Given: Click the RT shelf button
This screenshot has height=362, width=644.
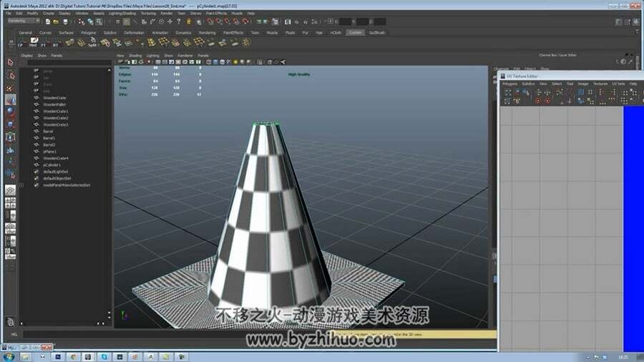Looking at the screenshot, I should (55, 43).
